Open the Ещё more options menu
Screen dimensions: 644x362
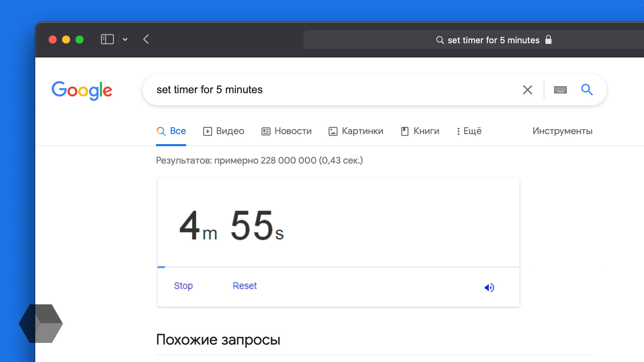tap(469, 131)
